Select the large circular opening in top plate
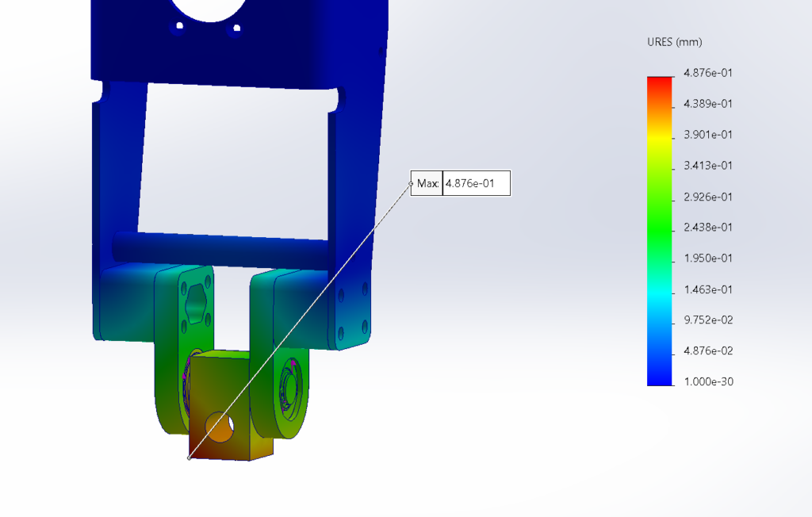Viewport: 812px width, 517px height. (x=209, y=9)
